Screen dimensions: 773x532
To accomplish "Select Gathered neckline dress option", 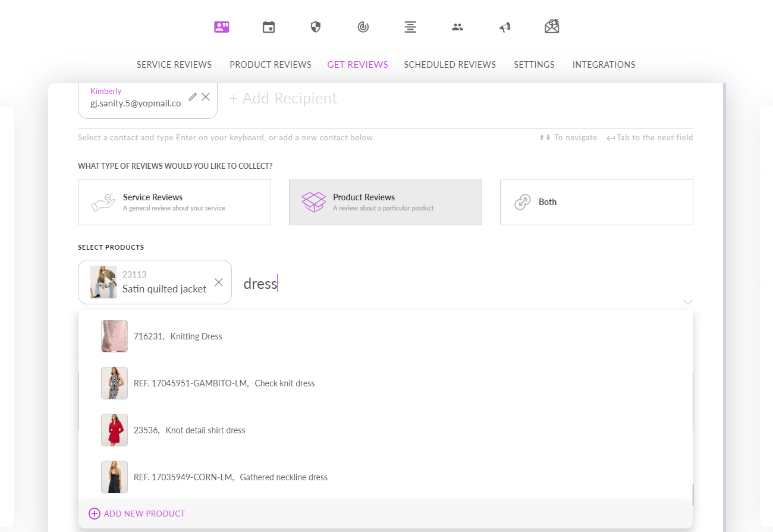I will [385, 477].
